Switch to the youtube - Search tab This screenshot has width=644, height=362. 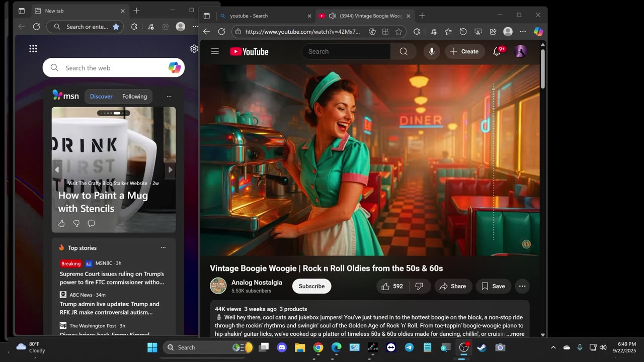coord(262,16)
